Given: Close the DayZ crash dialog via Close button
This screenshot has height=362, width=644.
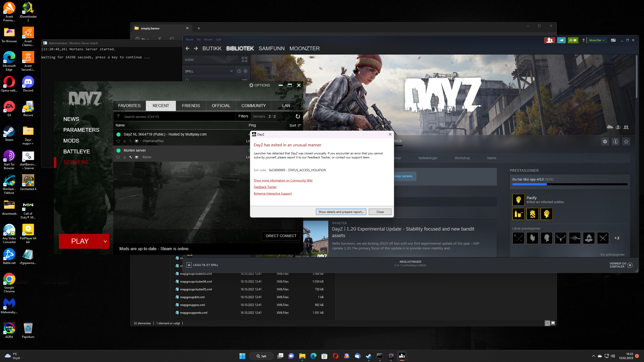Looking at the screenshot, I should pyautogui.click(x=380, y=212).
